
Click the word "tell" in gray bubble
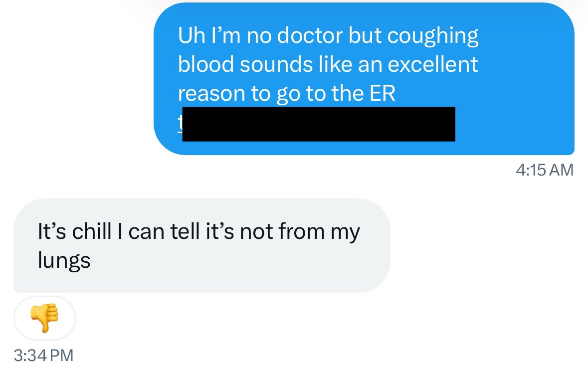tap(185, 231)
